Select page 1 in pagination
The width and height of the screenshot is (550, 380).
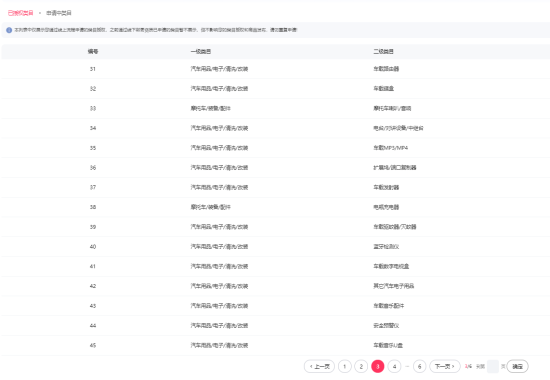pos(344,366)
